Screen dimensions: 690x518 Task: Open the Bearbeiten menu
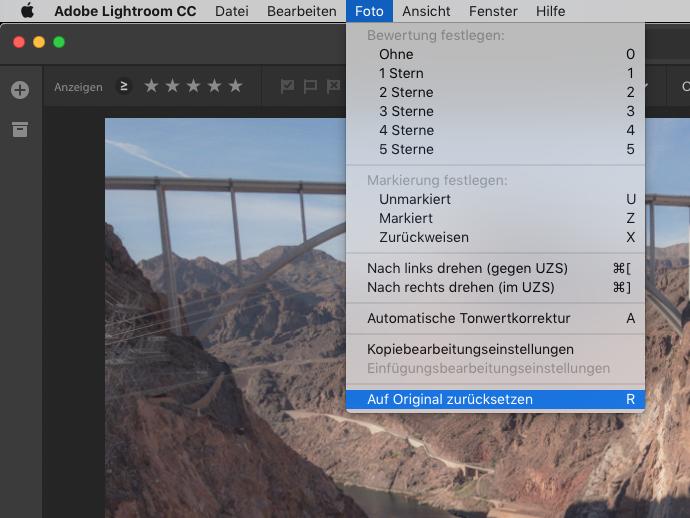tap(301, 11)
